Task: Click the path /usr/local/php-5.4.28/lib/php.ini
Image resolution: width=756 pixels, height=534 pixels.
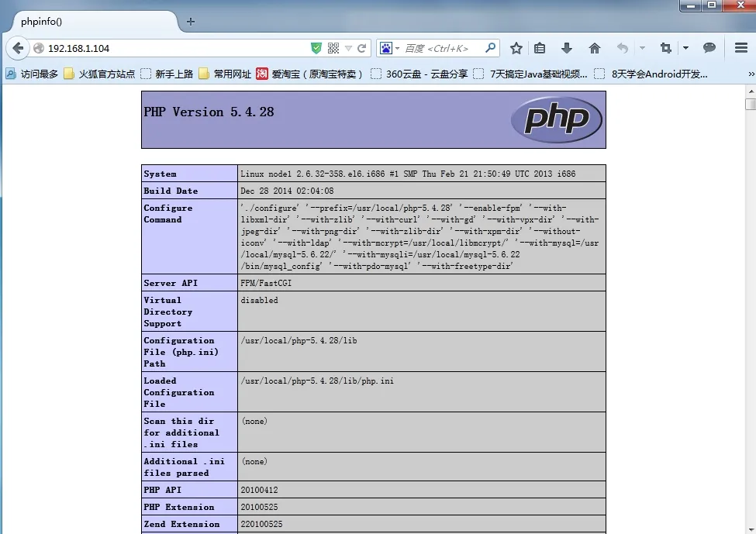Action: [317, 381]
